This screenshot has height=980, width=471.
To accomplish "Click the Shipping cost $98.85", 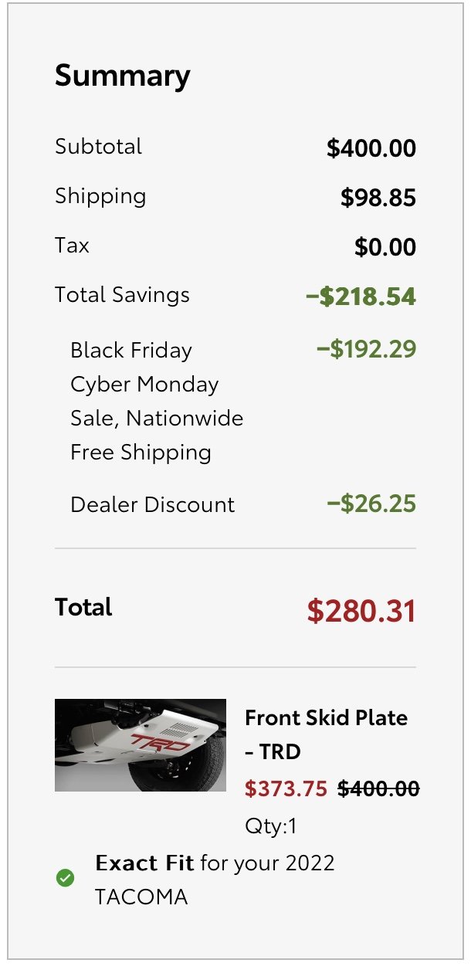I will click(378, 198).
